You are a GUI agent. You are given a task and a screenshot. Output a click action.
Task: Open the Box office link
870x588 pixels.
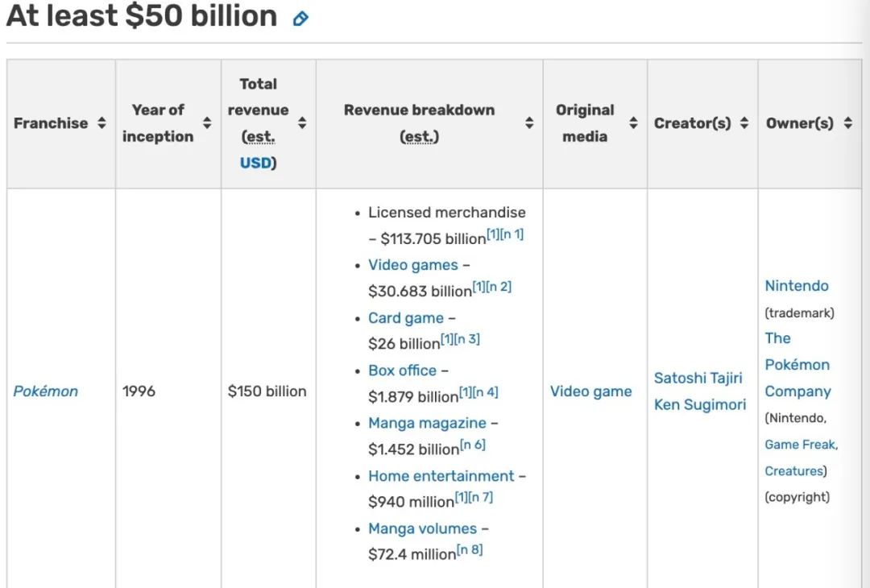tap(402, 370)
